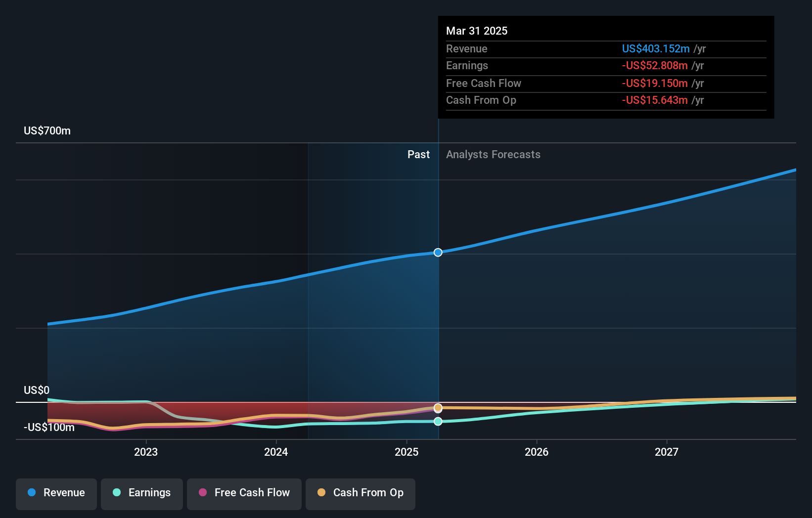The width and height of the screenshot is (812, 518).
Task: Click the -US$100m axis label
Action: [x=49, y=427]
